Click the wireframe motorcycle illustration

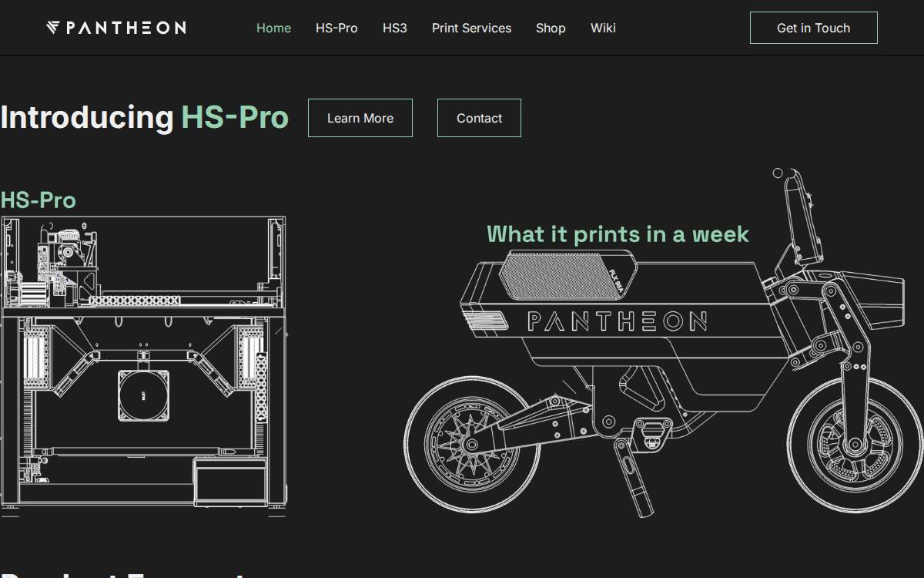(x=662, y=343)
